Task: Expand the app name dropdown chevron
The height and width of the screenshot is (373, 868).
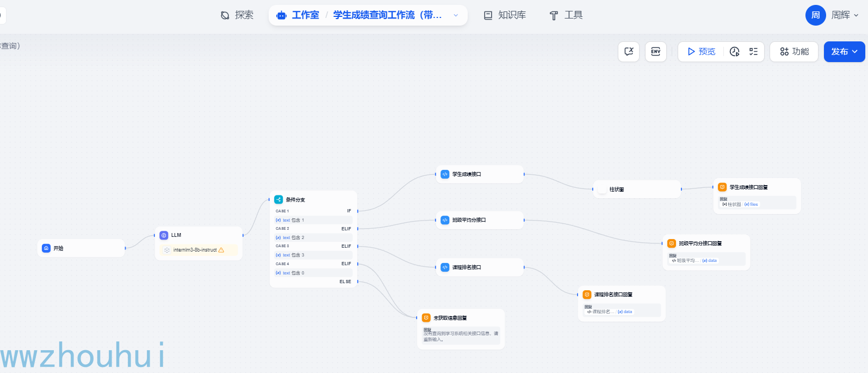Action: pos(456,15)
